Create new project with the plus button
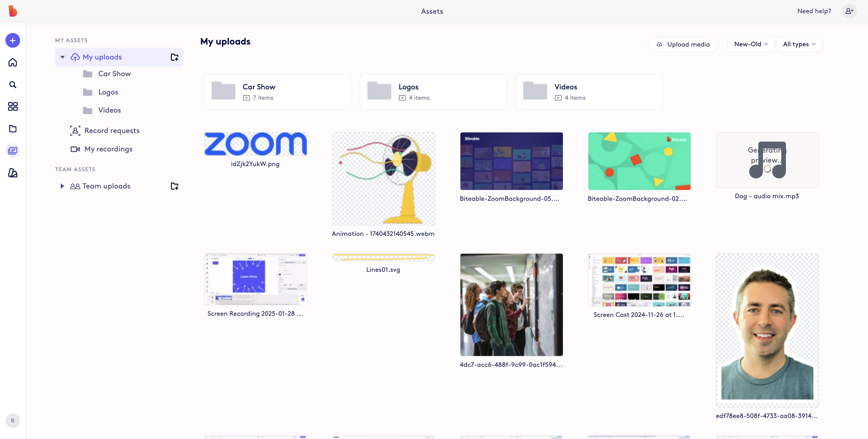This screenshot has width=868, height=439. click(x=12, y=40)
